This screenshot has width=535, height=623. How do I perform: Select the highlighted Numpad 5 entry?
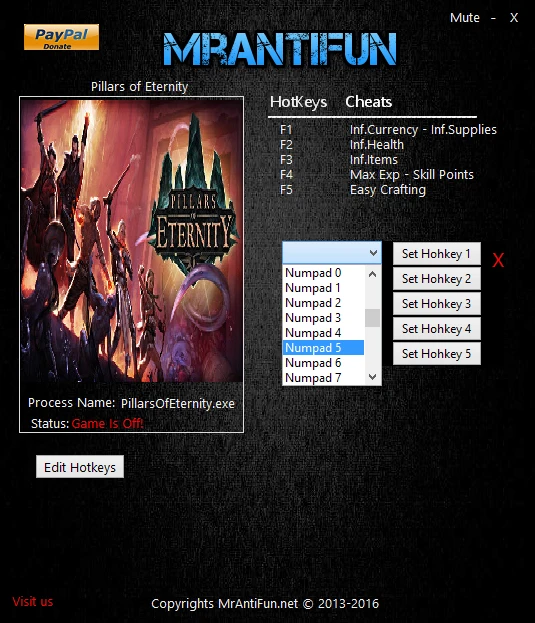[x=323, y=348]
